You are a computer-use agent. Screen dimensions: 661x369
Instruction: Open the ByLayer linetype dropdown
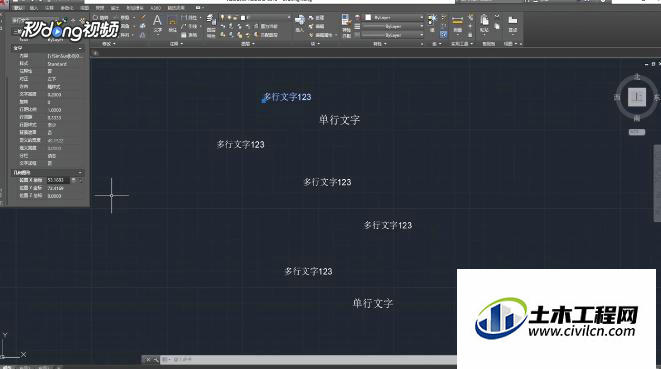[394, 27]
